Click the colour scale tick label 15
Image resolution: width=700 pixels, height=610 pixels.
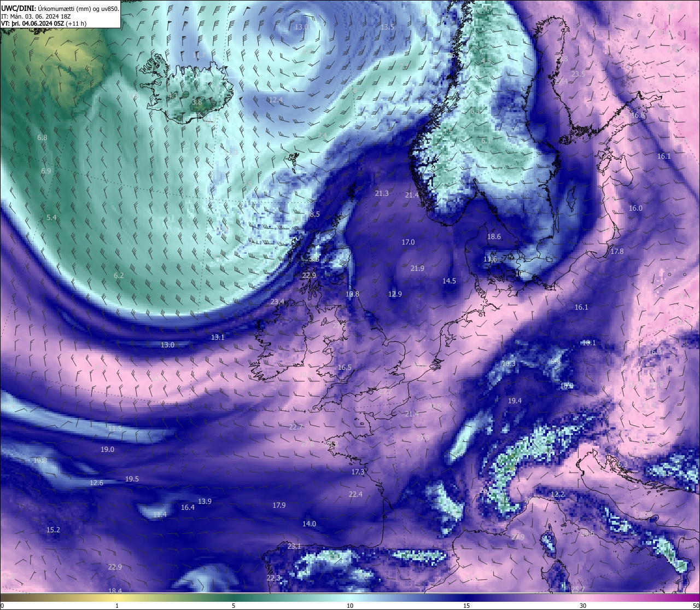(466, 606)
